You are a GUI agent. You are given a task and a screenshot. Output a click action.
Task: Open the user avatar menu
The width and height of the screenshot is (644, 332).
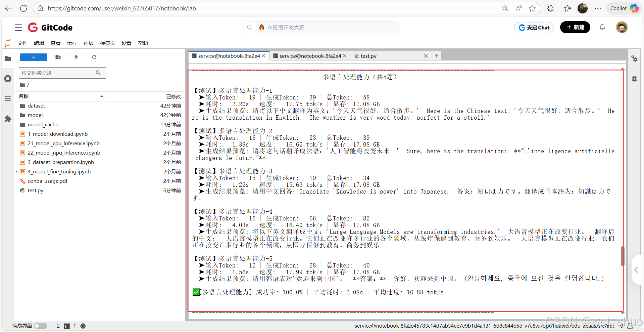point(622,27)
